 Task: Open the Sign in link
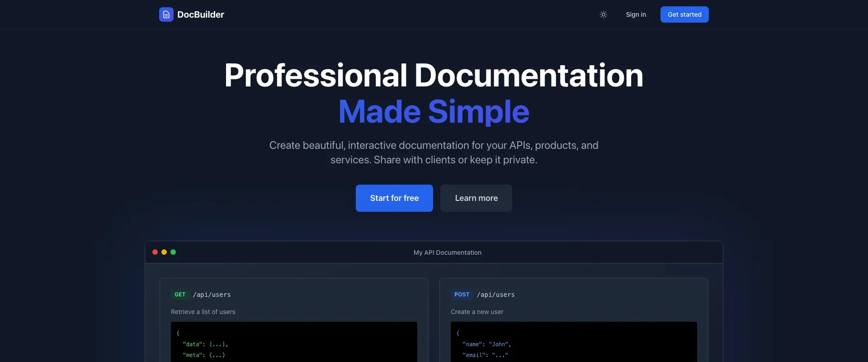pyautogui.click(x=636, y=14)
